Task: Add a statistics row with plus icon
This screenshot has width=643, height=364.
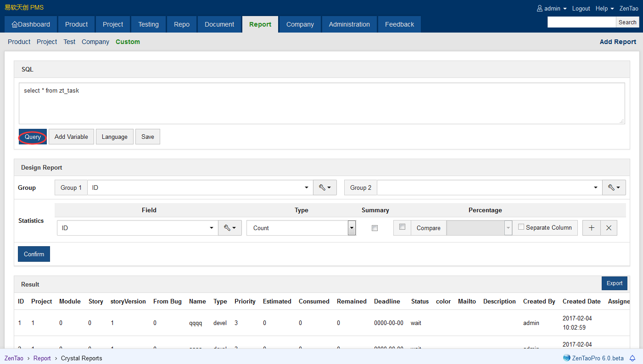Action: [591, 228]
